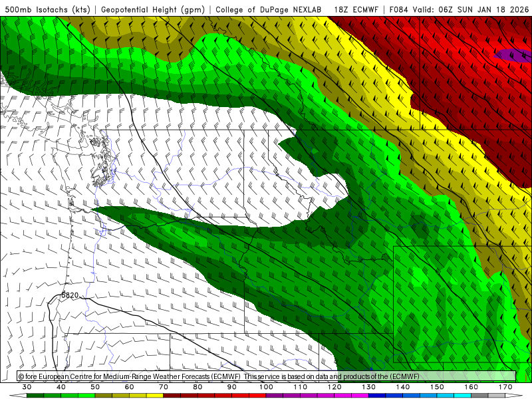Click the purple wind maximum on the map
The width and height of the screenshot is (532, 399).
click(513, 55)
